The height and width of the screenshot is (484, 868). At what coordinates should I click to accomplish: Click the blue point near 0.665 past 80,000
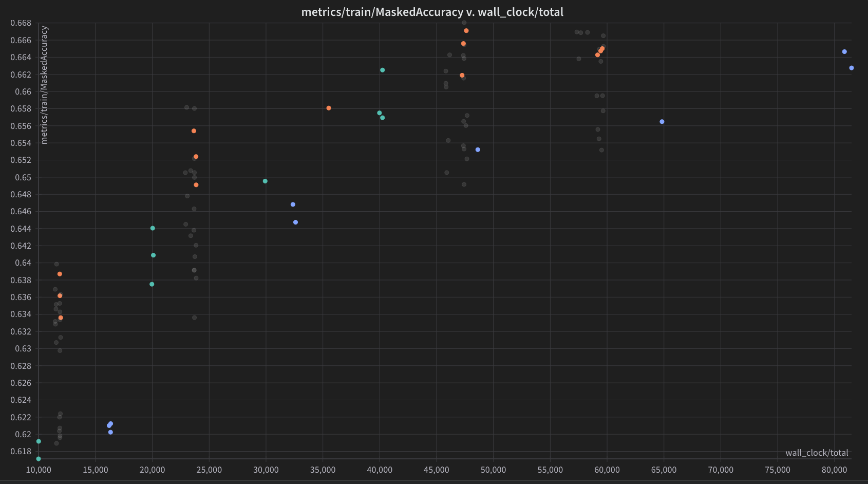point(844,52)
